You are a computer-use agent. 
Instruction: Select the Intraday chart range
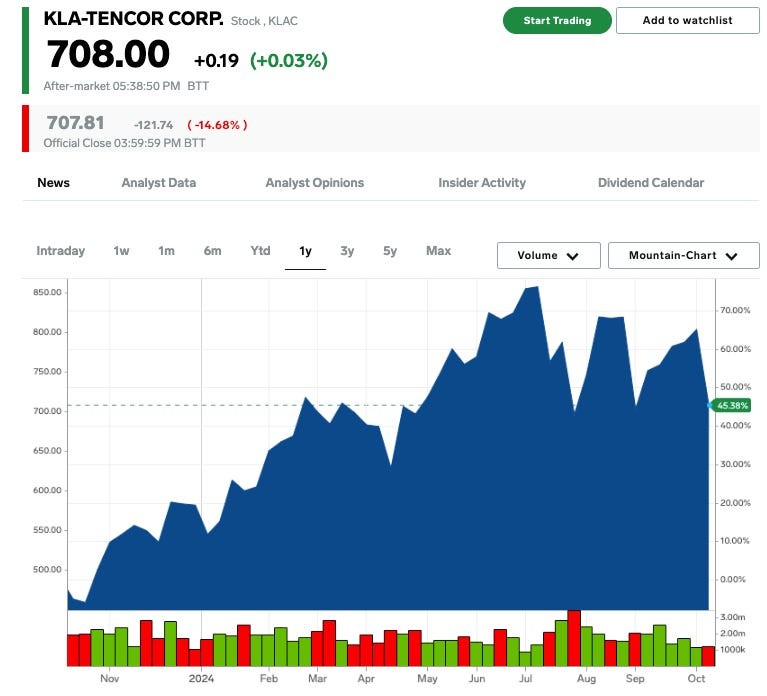tap(61, 251)
